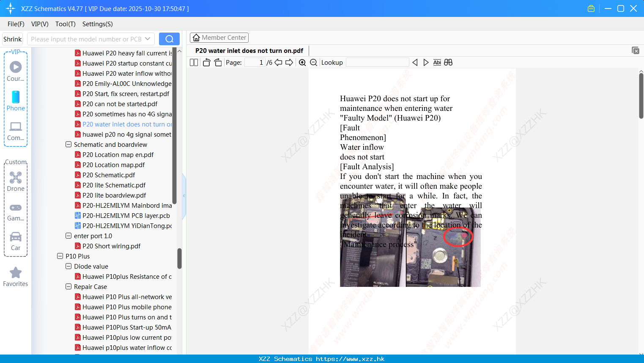Toggle two-page view icon in PDF toolbar

194,62
